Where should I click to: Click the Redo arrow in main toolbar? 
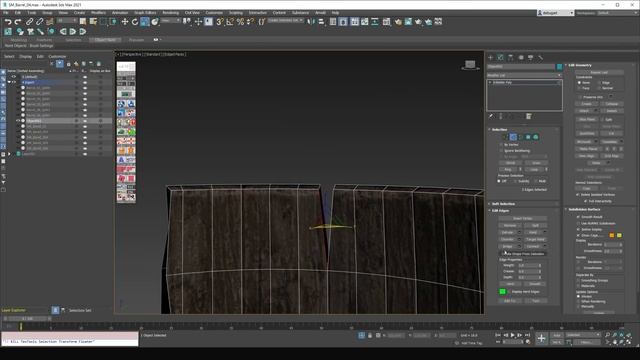click(18, 22)
